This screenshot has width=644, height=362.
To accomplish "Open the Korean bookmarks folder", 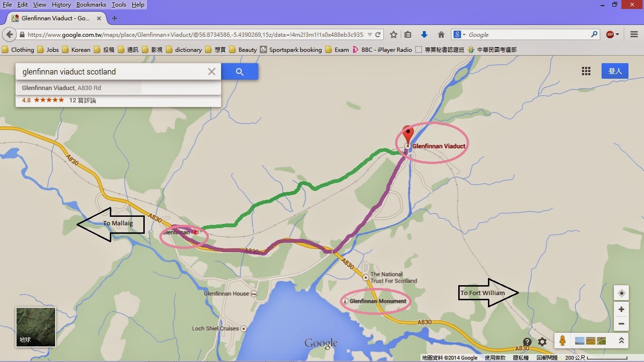I will tap(76, 49).
